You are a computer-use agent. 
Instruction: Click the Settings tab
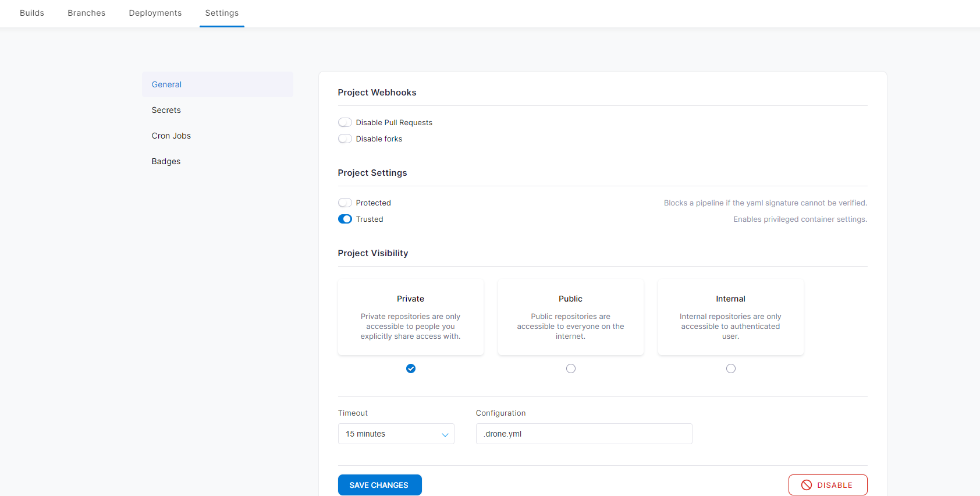[222, 13]
